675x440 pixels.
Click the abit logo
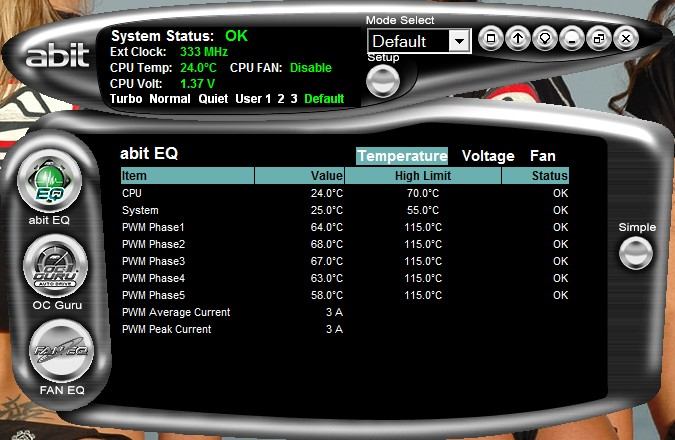57,55
